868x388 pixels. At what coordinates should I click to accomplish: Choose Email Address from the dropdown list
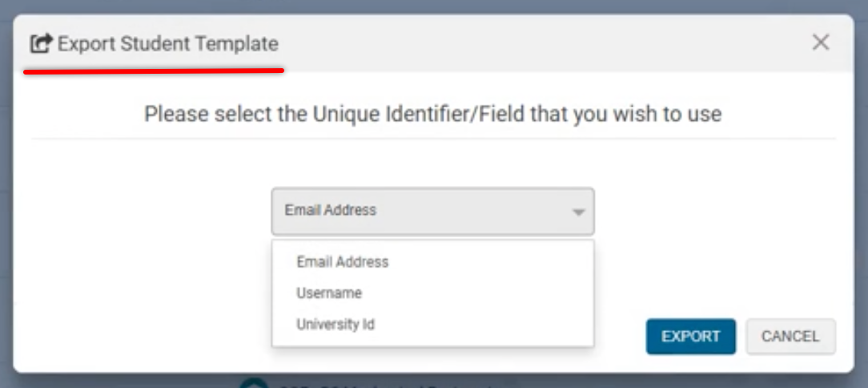tap(343, 261)
